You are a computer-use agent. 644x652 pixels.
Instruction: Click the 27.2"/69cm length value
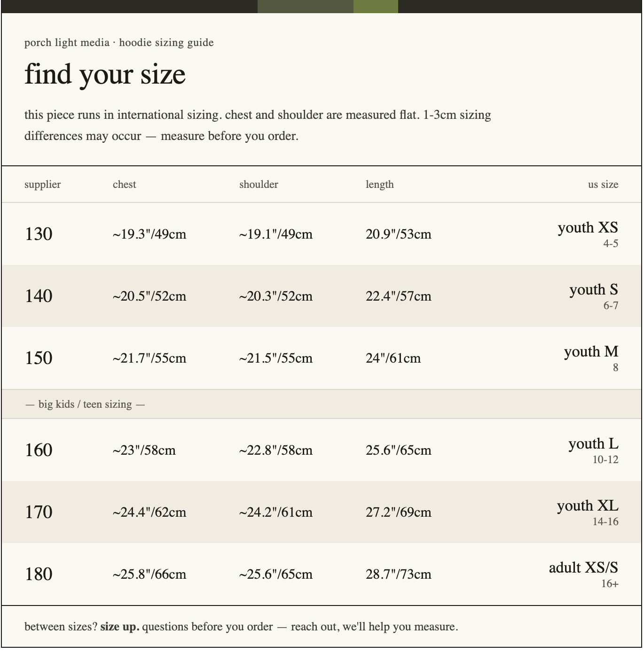[x=399, y=512]
